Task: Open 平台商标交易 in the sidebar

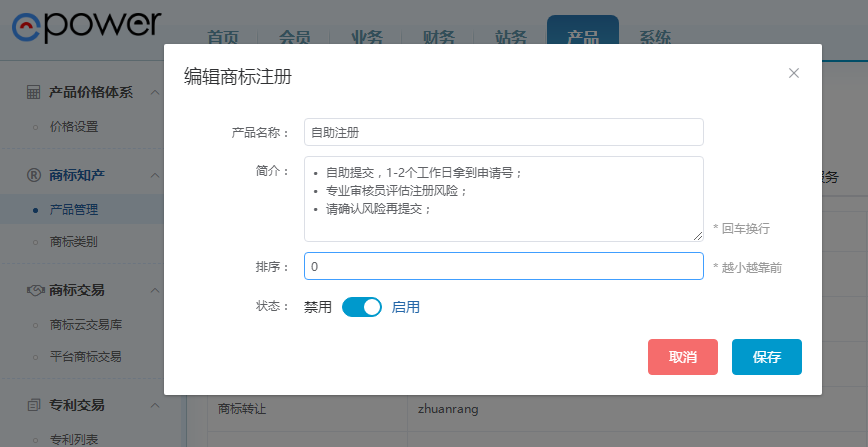Action: click(x=86, y=357)
